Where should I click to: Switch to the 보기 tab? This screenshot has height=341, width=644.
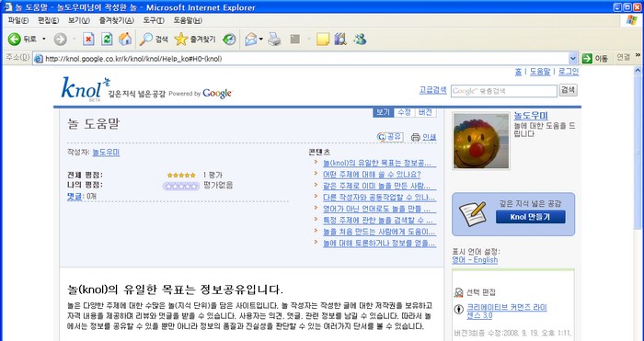tap(383, 112)
